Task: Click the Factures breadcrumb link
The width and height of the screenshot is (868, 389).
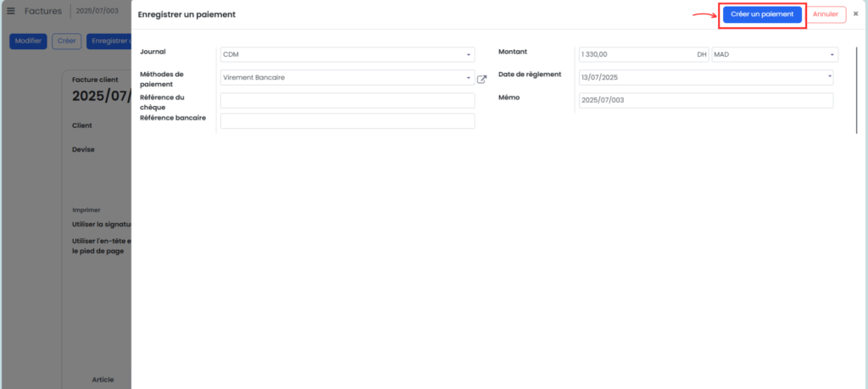Action: click(x=43, y=11)
